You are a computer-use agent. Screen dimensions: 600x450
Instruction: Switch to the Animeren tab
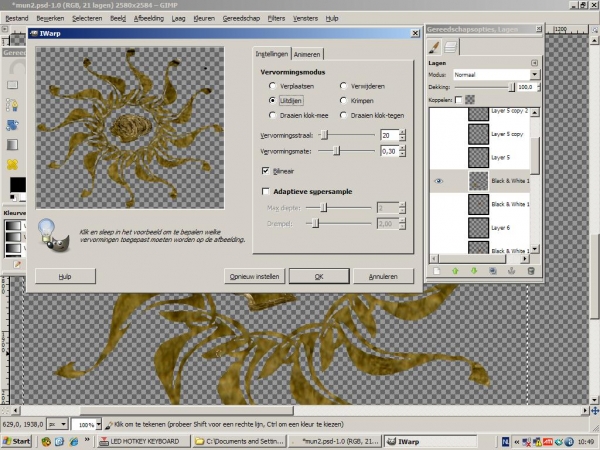click(x=307, y=54)
